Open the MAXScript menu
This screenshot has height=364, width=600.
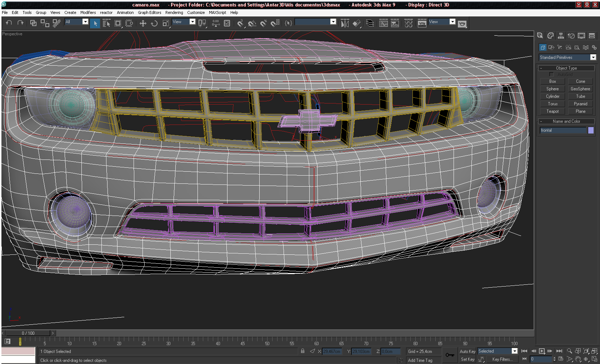(217, 12)
